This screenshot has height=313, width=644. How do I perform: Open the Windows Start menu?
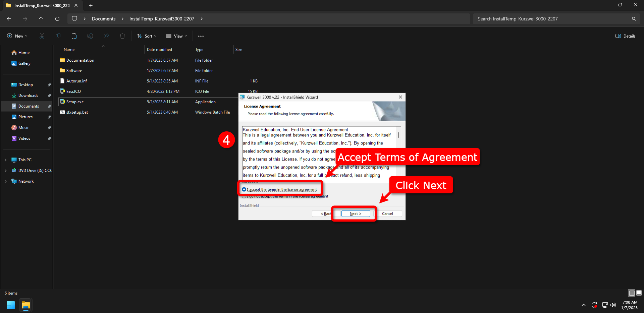[11, 305]
